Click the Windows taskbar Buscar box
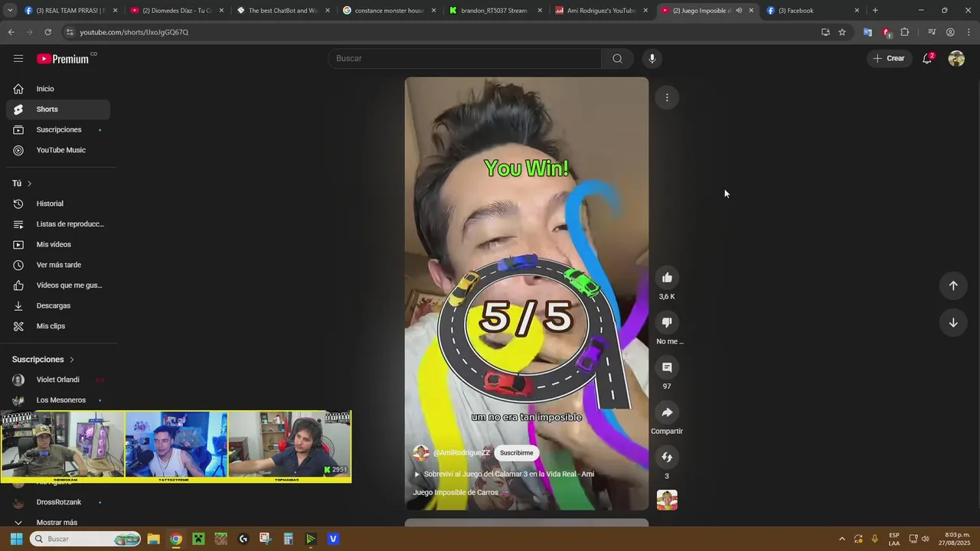 (85, 539)
